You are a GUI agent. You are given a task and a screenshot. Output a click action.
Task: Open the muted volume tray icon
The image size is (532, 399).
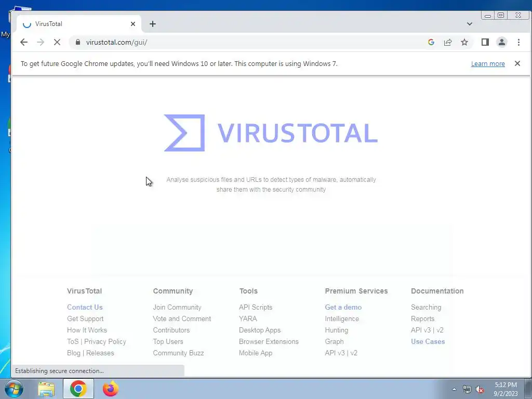[480, 390]
